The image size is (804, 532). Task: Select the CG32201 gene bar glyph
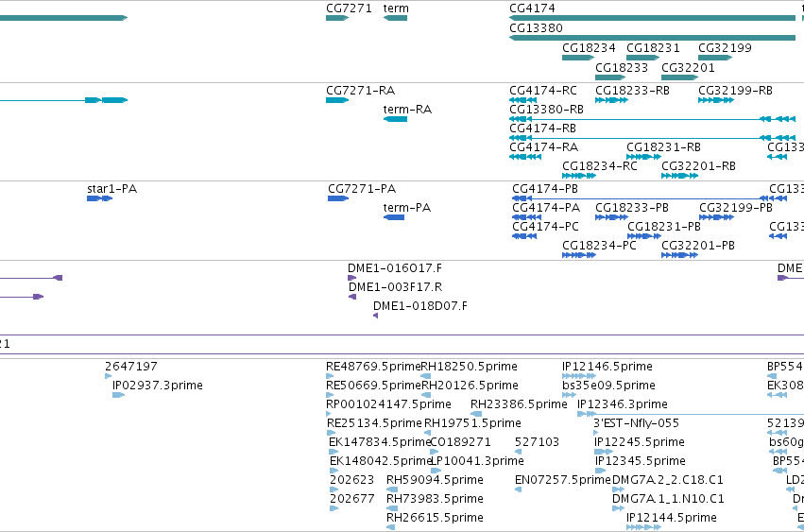680,77
